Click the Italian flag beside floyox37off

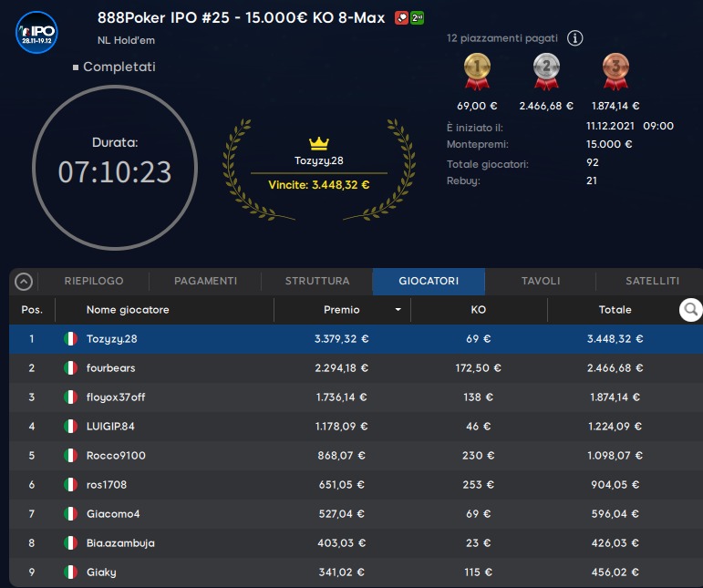pyautogui.click(x=70, y=397)
